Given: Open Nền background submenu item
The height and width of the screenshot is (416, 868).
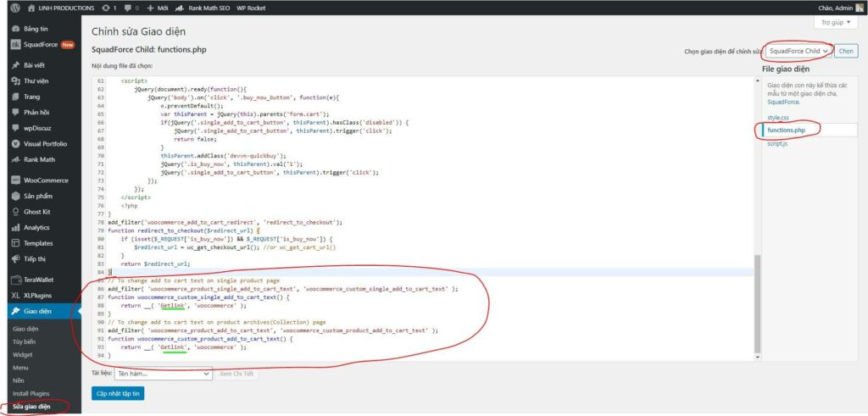Looking at the screenshot, I should coord(19,380).
